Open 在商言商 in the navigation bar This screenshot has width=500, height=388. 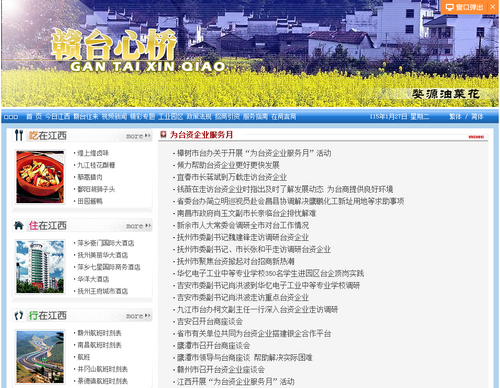coord(284,116)
